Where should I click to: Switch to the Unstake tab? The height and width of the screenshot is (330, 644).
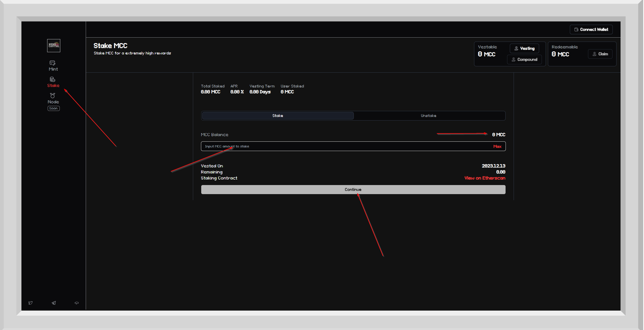click(x=428, y=116)
